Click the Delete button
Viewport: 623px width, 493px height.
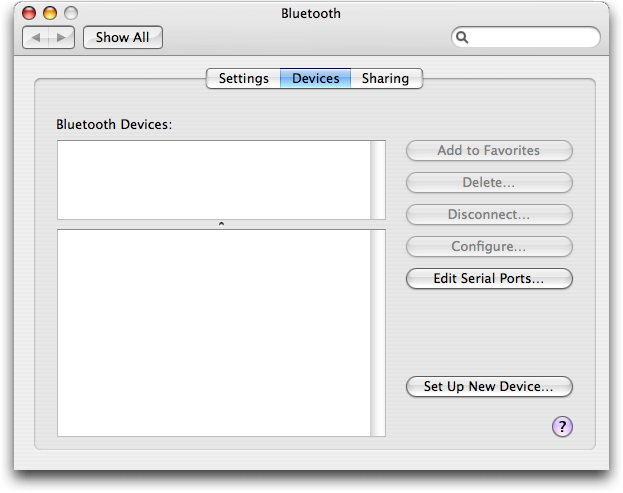[489, 183]
